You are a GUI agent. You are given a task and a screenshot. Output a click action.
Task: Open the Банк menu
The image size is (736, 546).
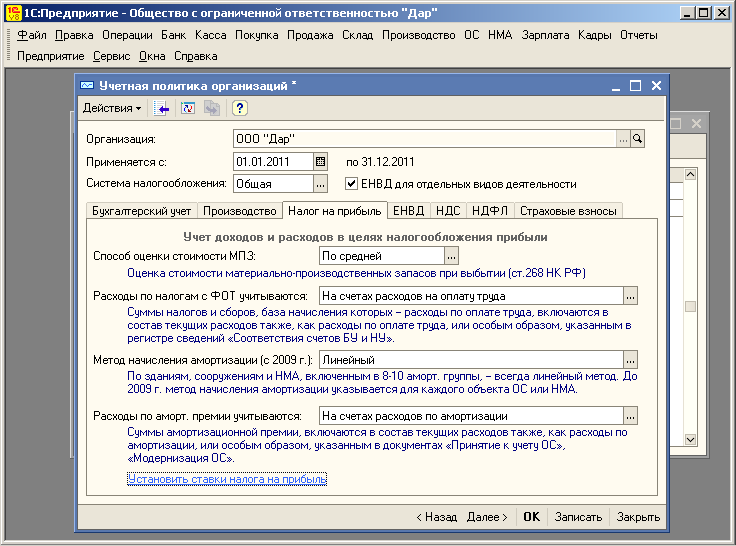[173, 35]
